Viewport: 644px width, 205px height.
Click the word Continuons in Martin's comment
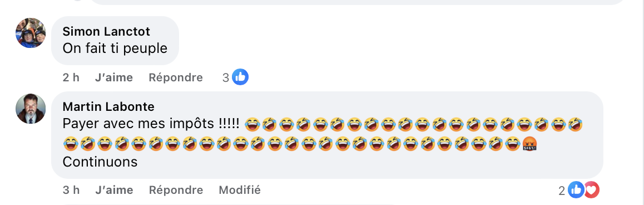coord(100,162)
